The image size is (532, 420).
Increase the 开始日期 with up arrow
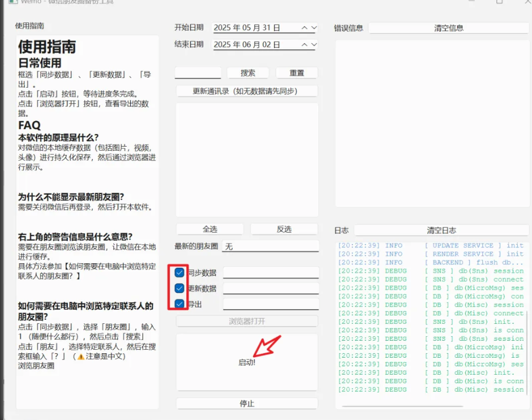tap(304, 28)
